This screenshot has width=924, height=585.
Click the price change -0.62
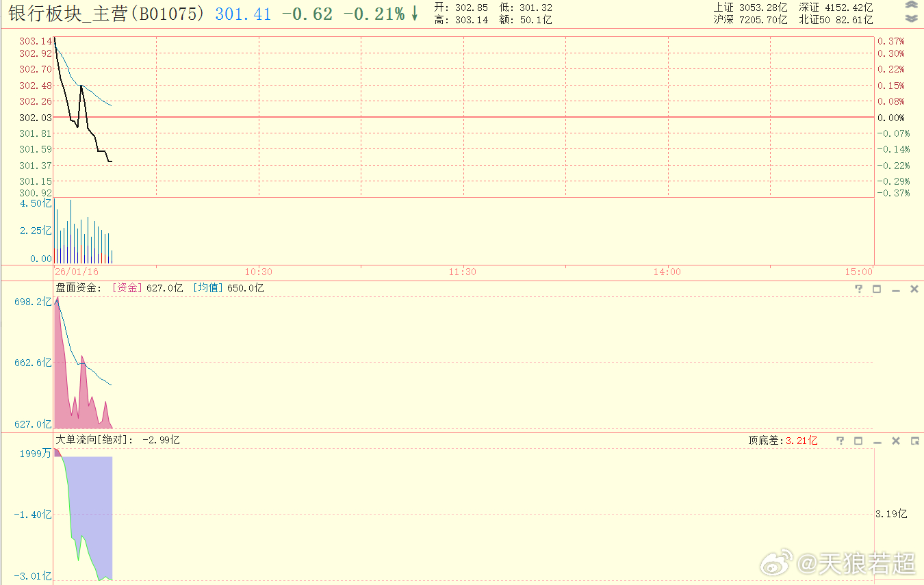(307, 14)
